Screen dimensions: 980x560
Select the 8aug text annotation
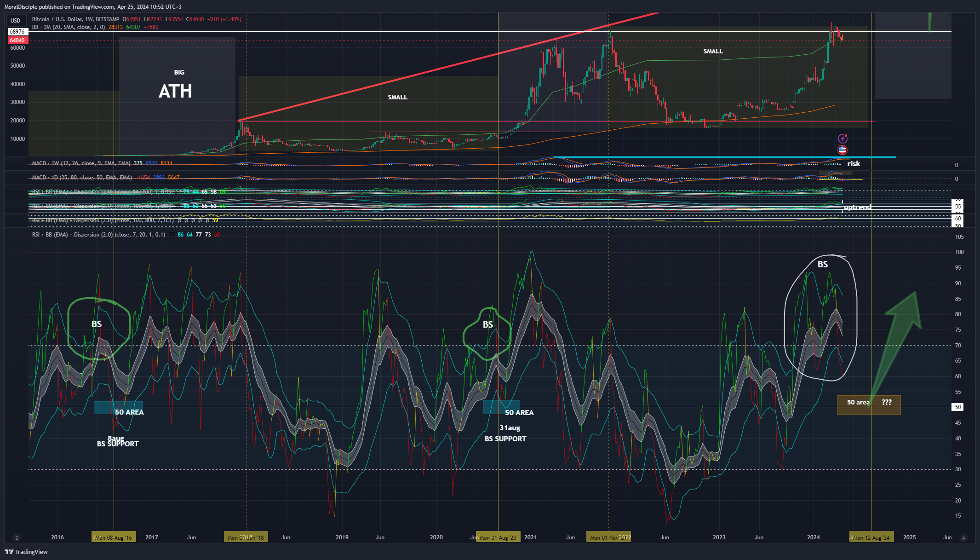click(x=116, y=438)
